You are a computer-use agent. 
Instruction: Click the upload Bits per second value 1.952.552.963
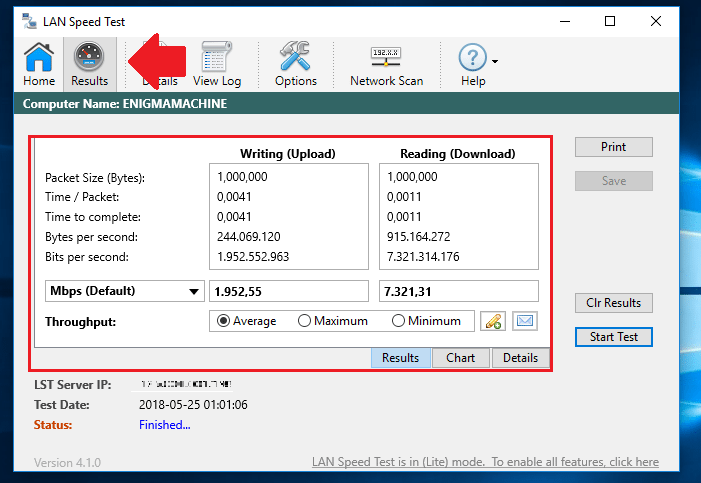[253, 257]
